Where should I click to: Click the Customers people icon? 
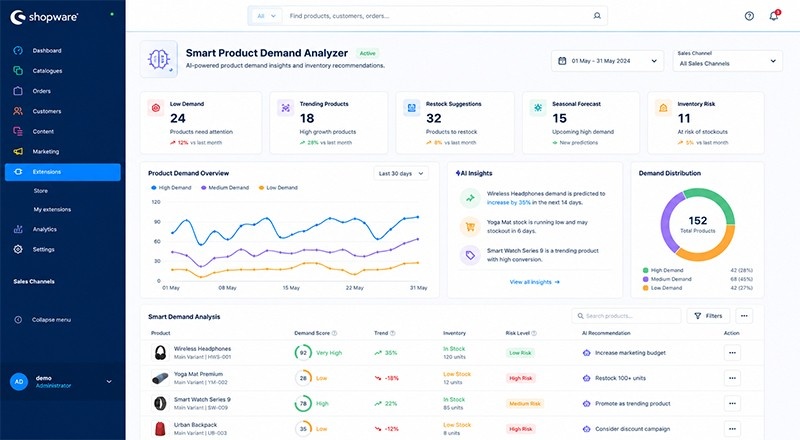18,111
